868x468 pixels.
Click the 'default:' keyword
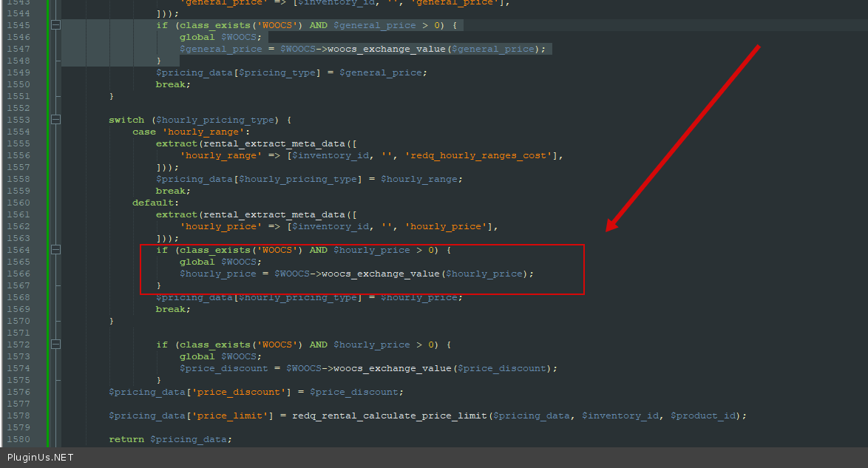[155, 203]
